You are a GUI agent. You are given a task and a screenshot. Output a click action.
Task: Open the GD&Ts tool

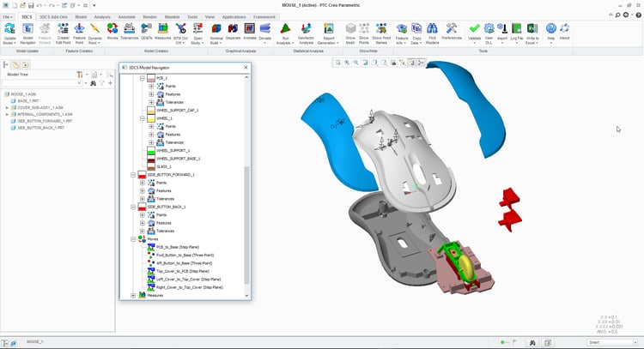click(x=146, y=32)
